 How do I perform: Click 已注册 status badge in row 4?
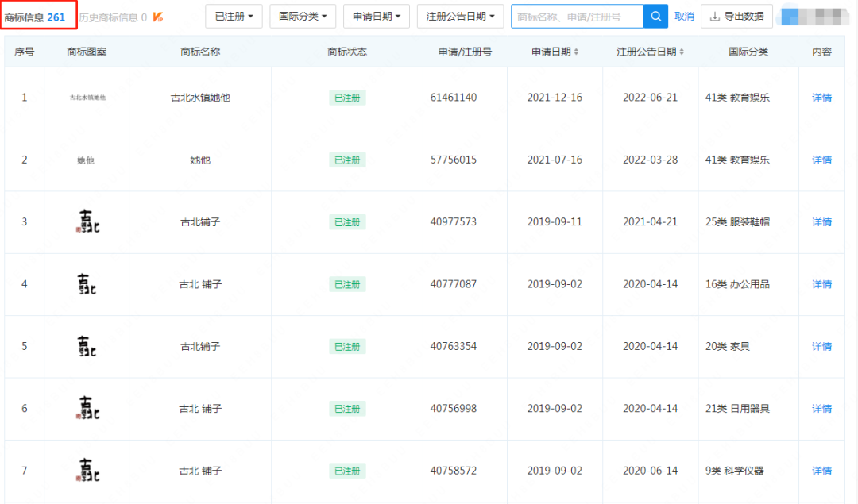(x=347, y=284)
